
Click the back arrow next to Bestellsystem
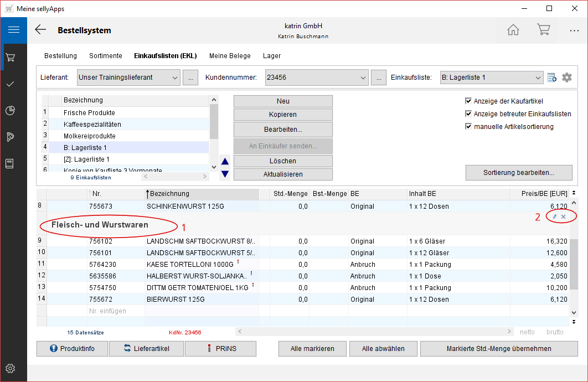[x=40, y=30]
